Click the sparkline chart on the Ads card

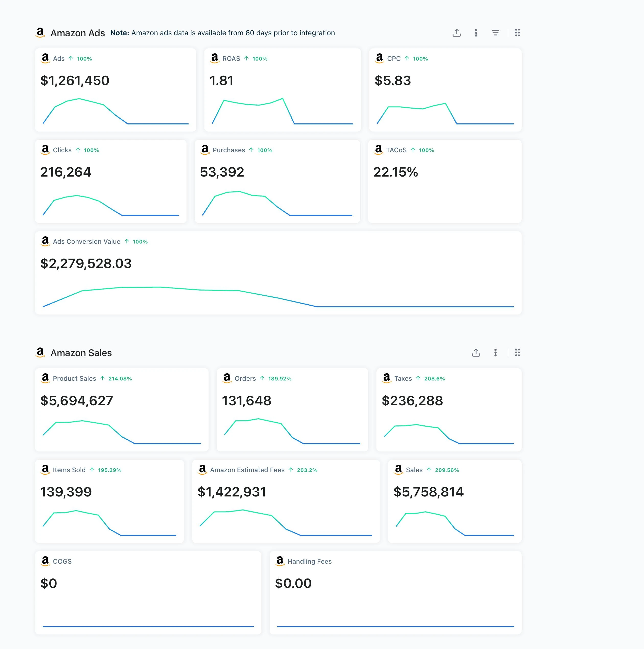pyautogui.click(x=116, y=111)
